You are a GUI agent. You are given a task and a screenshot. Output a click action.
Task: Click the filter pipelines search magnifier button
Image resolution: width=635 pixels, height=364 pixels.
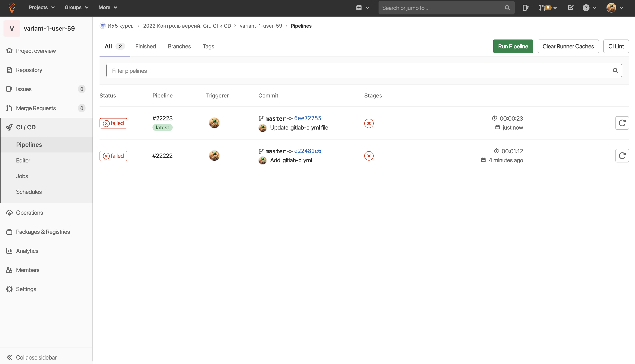(x=615, y=71)
